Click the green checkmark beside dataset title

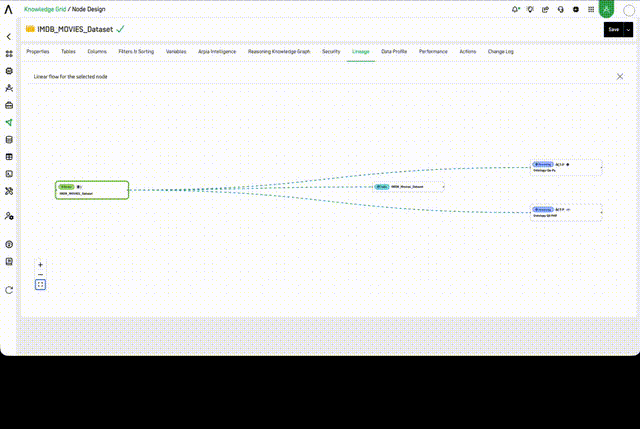point(120,29)
